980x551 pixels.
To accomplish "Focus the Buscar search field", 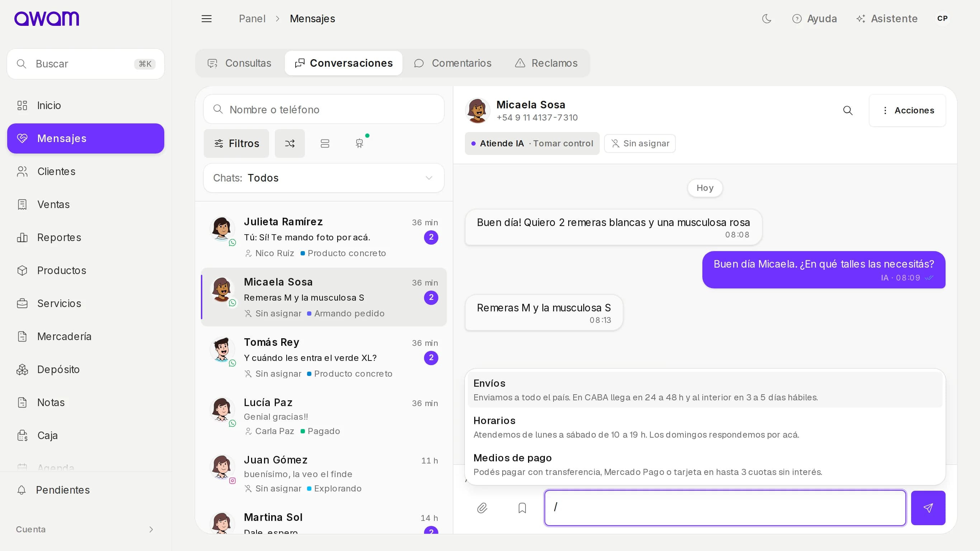I will pos(86,64).
